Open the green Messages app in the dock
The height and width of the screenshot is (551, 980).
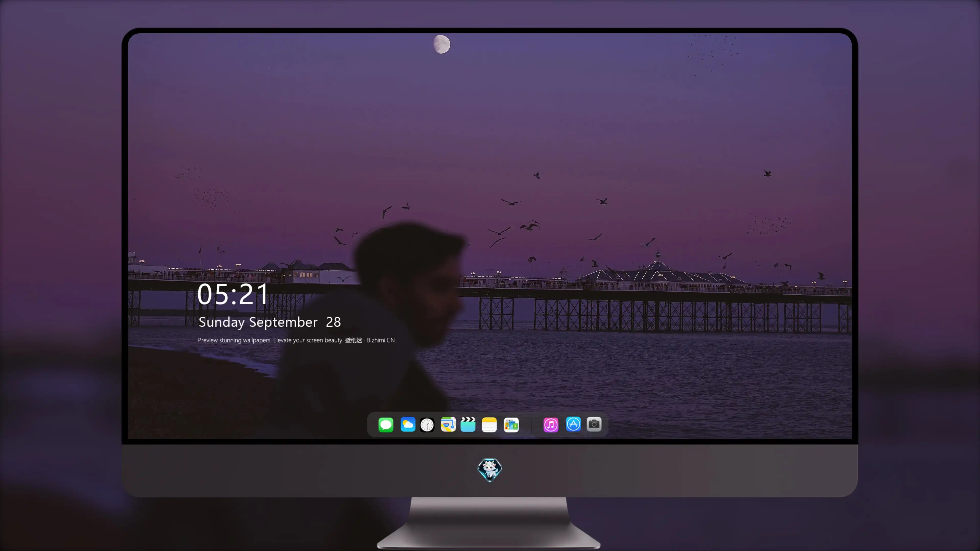386,424
